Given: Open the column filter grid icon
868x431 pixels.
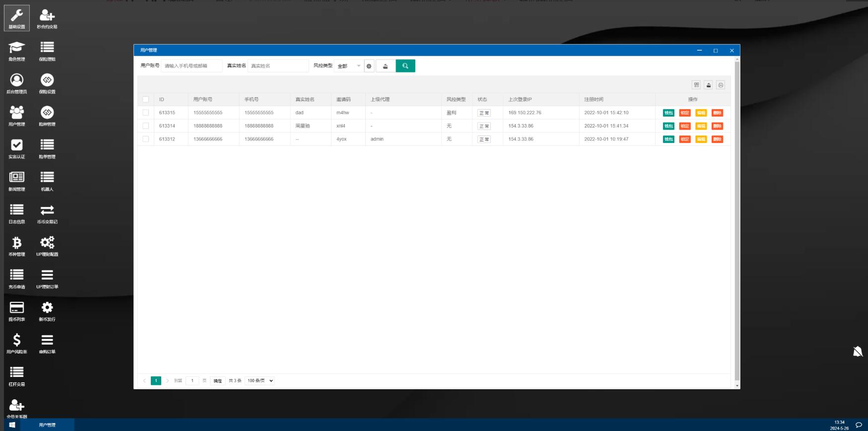Looking at the screenshot, I should (696, 85).
